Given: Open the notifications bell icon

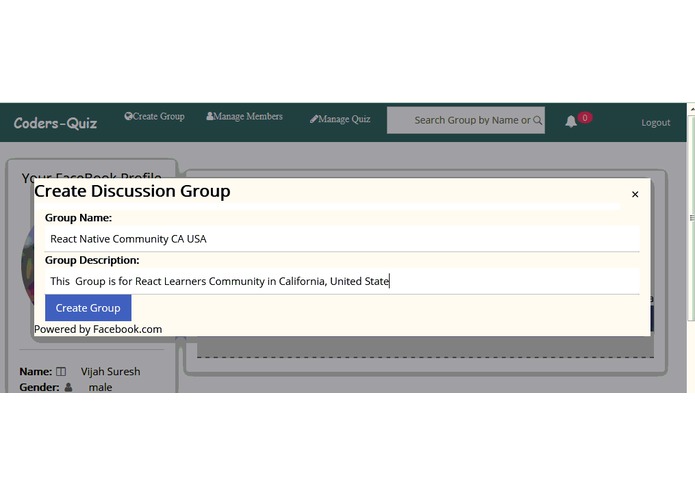Looking at the screenshot, I should tap(571, 121).
